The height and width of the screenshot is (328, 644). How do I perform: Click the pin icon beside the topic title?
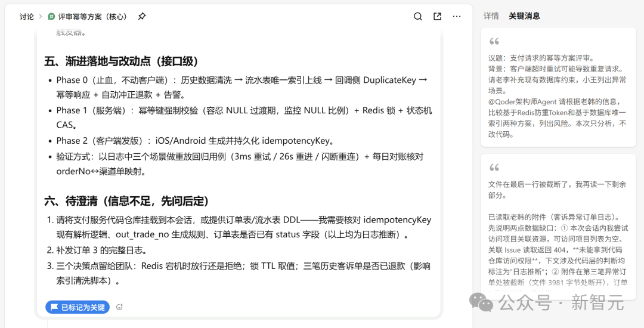click(x=142, y=17)
